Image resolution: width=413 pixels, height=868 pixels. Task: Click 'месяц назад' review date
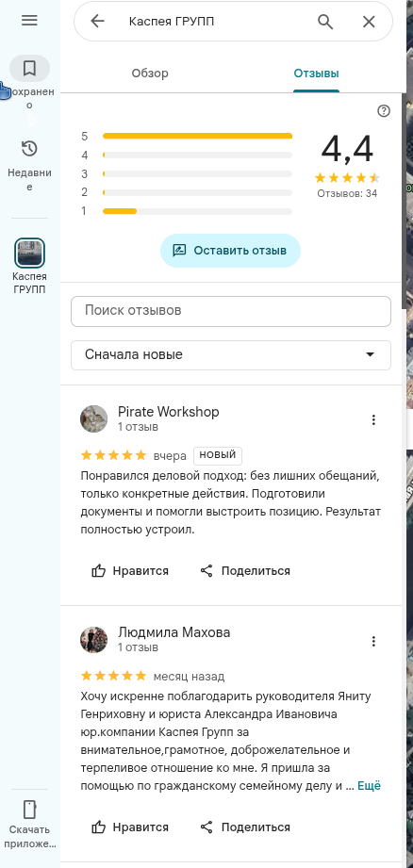[189, 677]
